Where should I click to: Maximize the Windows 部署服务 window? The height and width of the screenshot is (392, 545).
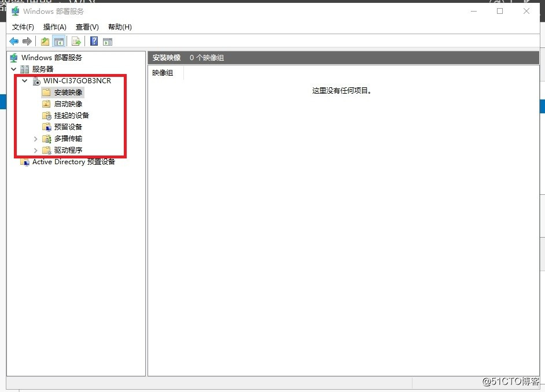click(500, 11)
